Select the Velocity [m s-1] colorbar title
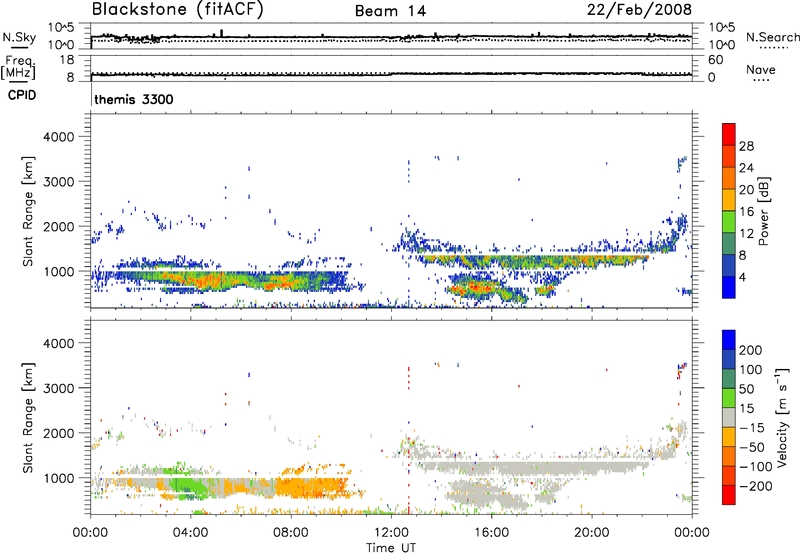 point(782,417)
